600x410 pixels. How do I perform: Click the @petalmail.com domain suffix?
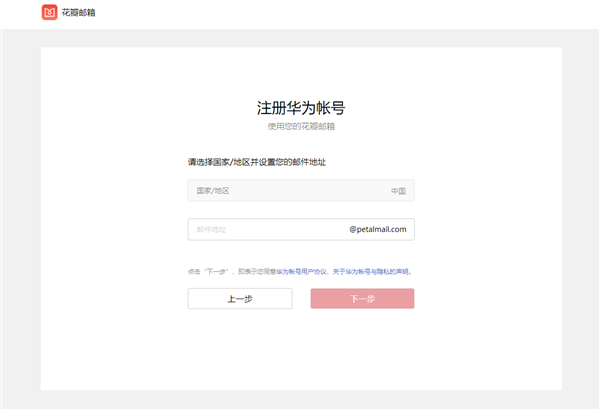(x=377, y=229)
